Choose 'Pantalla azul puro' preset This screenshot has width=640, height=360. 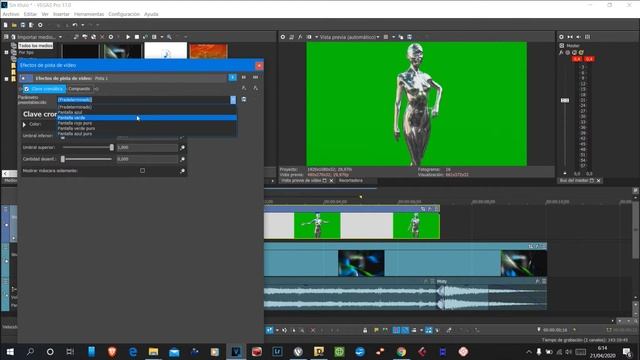[x=147, y=133]
